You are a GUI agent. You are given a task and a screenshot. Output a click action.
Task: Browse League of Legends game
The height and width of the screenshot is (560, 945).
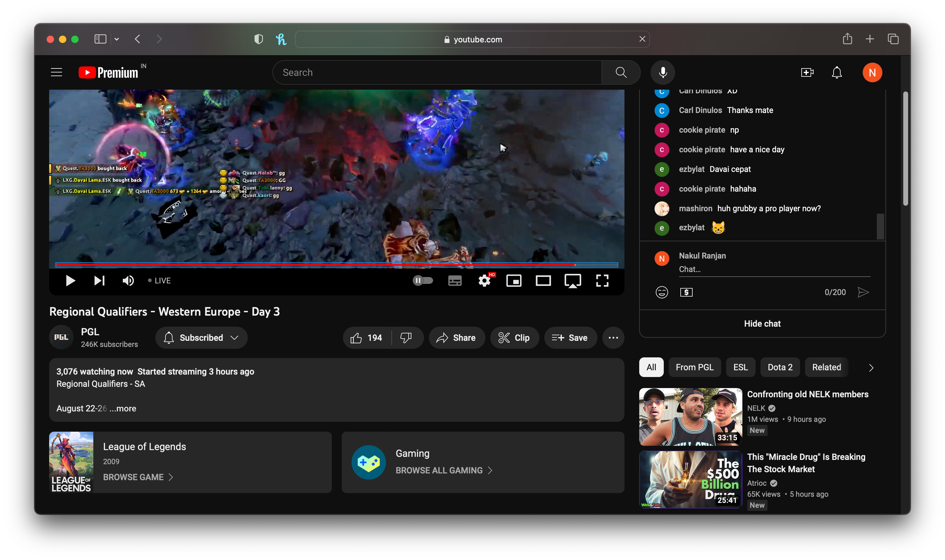pos(138,477)
